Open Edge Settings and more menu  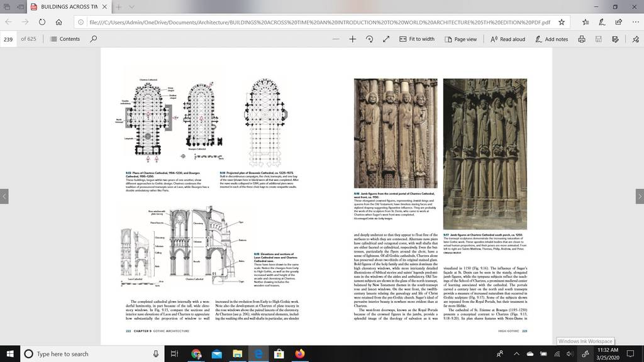coord(635,22)
